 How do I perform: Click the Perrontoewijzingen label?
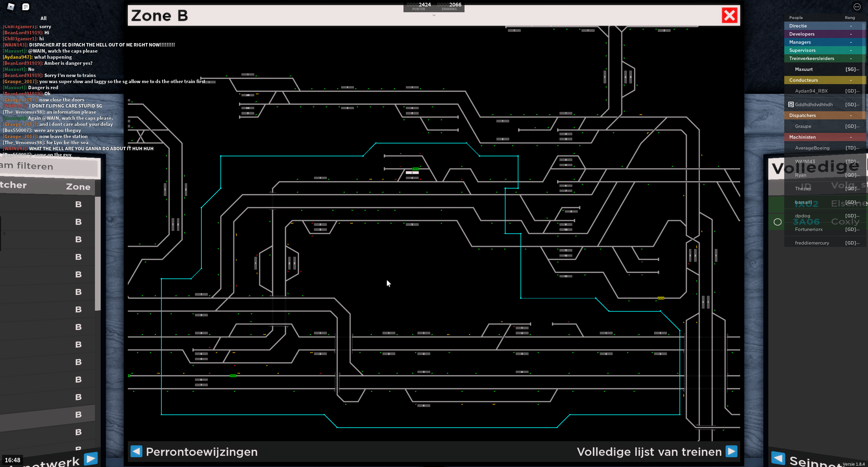(x=202, y=452)
